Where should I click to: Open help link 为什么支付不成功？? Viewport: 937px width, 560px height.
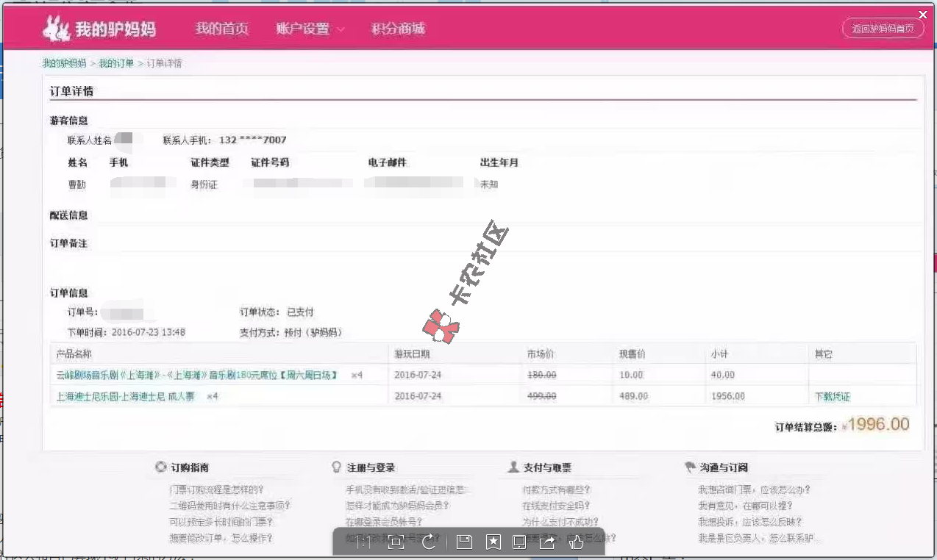pyautogui.click(x=560, y=522)
